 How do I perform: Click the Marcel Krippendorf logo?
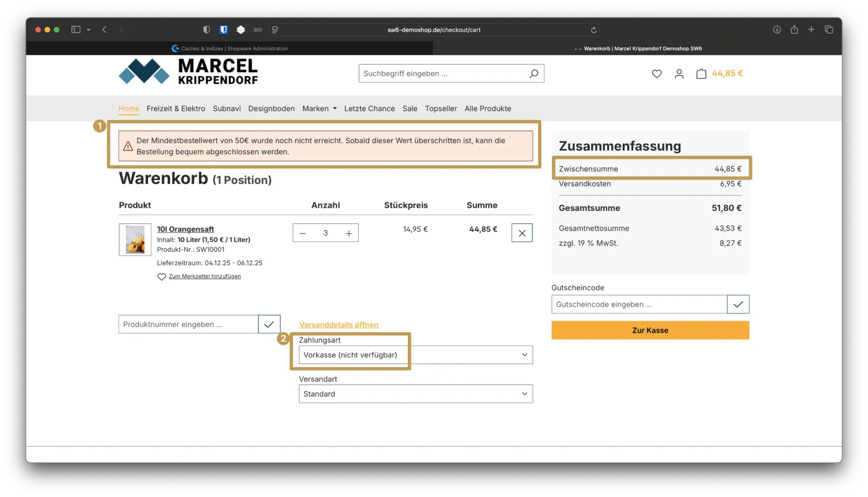[187, 72]
